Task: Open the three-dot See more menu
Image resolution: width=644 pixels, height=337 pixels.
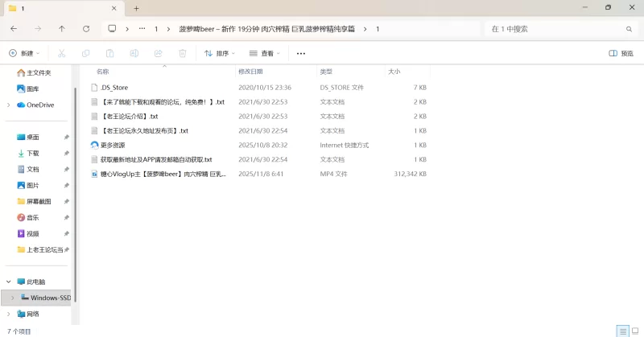Action: pos(301,53)
